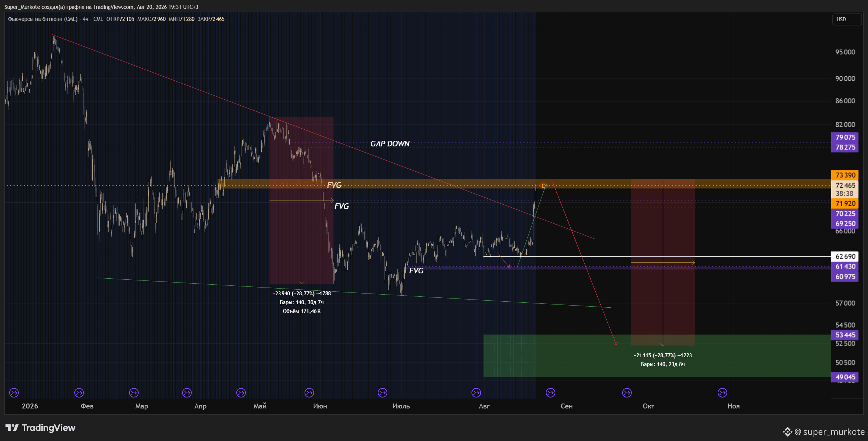Click the orange 71 920 price label

(845, 203)
